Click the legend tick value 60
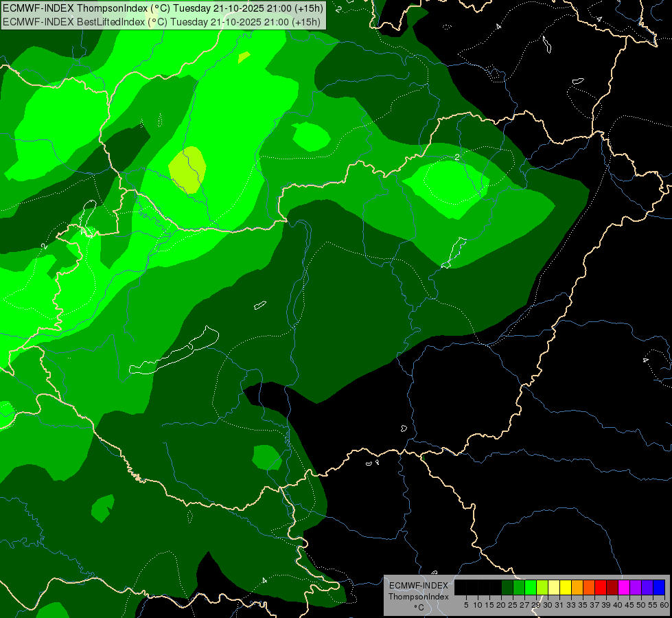 tap(664, 605)
